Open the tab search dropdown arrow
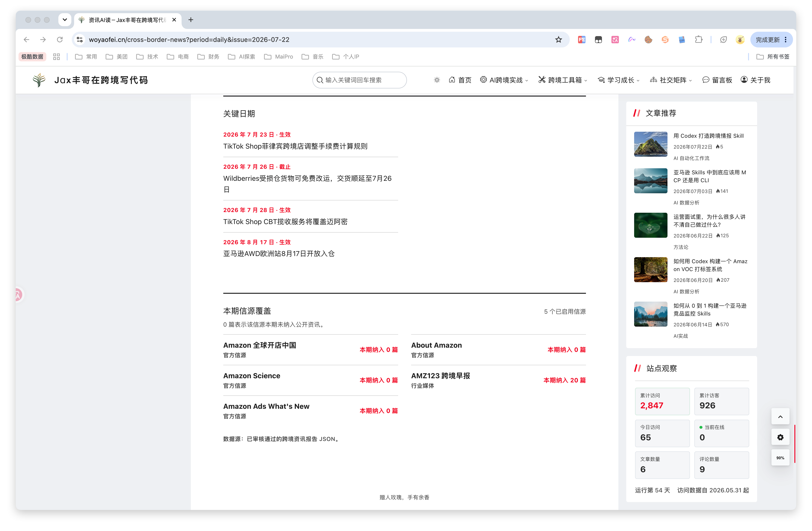Screen dimensions: 812x531 (64, 20)
